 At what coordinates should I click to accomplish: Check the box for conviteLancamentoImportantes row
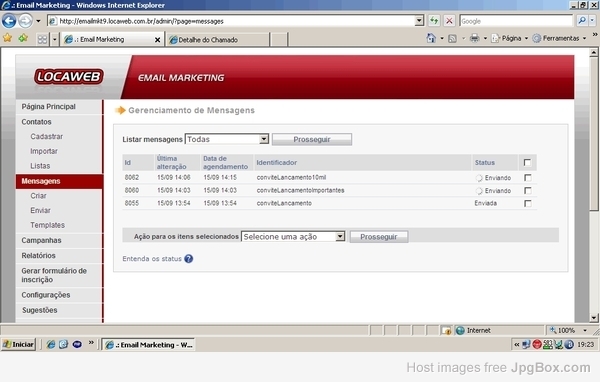click(x=528, y=190)
